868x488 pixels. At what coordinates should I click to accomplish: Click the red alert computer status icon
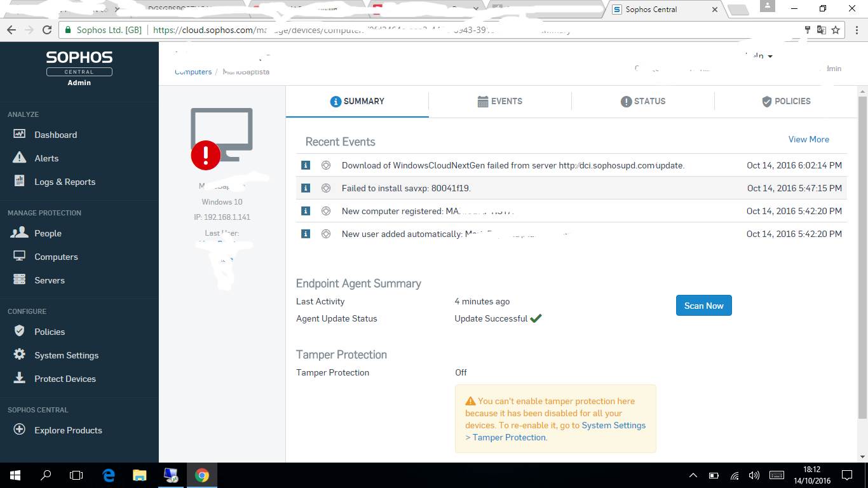click(206, 155)
